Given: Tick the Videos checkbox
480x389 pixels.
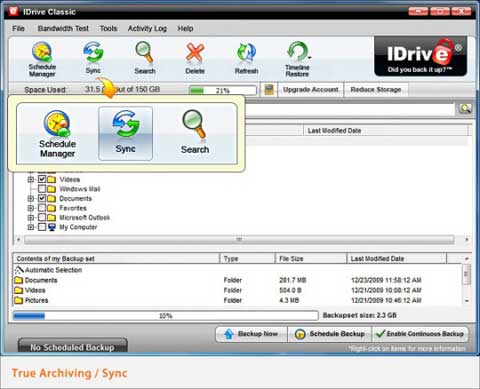Looking at the screenshot, I should 42,179.
